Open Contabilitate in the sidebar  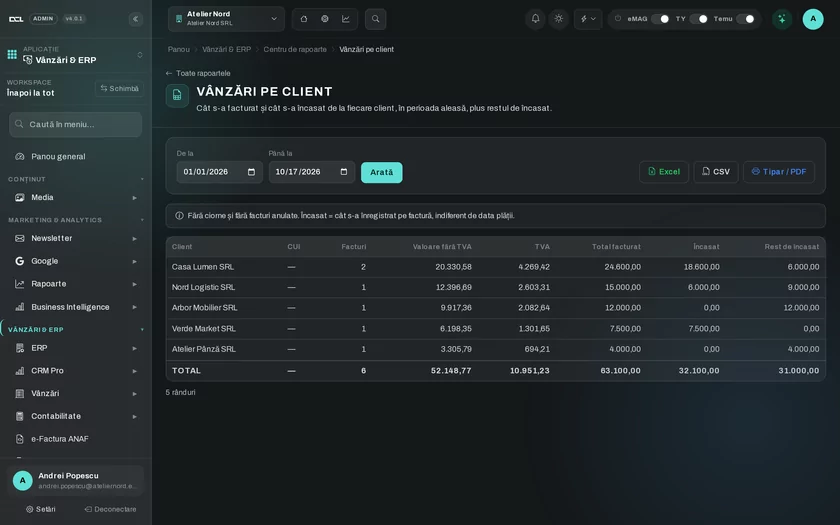pyautogui.click(x=76, y=416)
